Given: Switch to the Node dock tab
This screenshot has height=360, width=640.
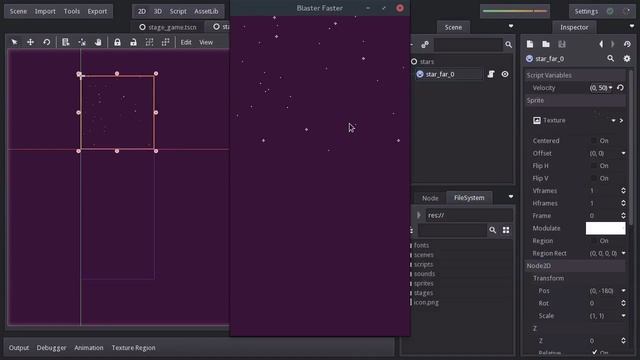Looking at the screenshot, I should pos(430,198).
